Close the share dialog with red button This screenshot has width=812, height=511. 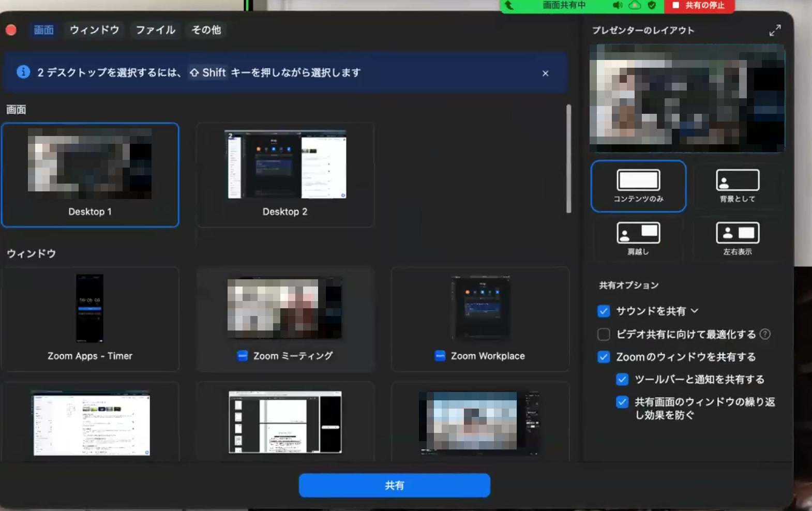(x=11, y=30)
